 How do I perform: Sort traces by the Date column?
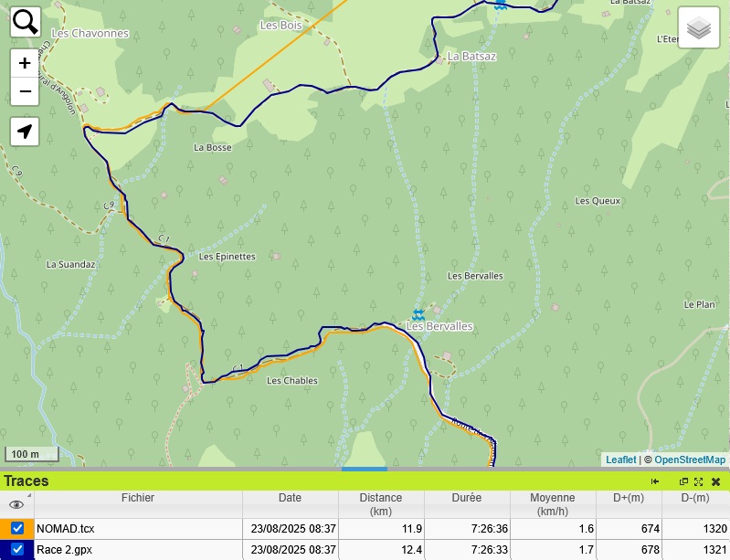point(290,499)
